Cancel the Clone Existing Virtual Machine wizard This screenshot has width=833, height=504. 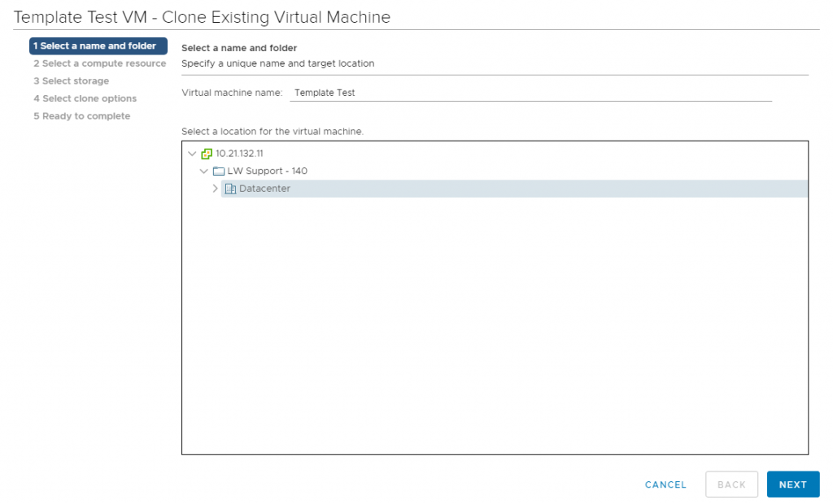coord(665,484)
